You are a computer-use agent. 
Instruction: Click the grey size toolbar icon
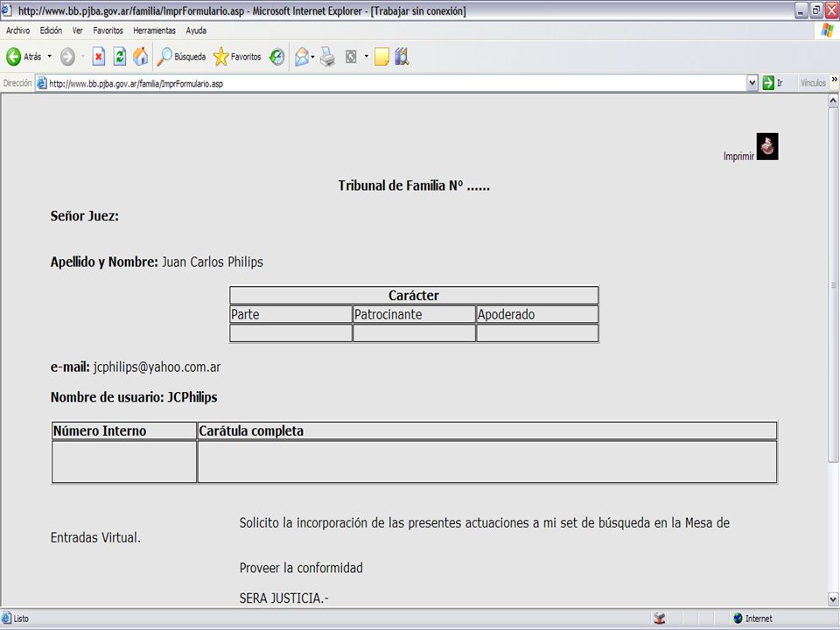pyautogui.click(x=351, y=56)
